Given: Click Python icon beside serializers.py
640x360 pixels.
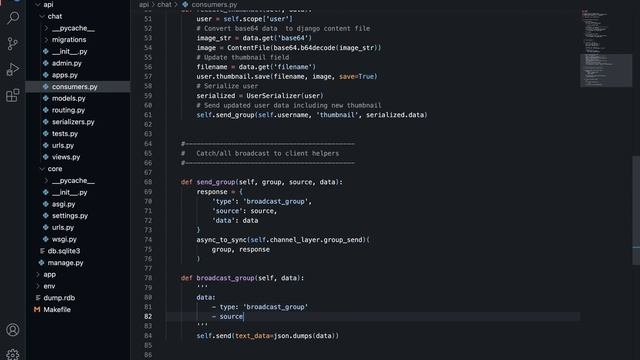Looking at the screenshot, I should [x=46, y=122].
